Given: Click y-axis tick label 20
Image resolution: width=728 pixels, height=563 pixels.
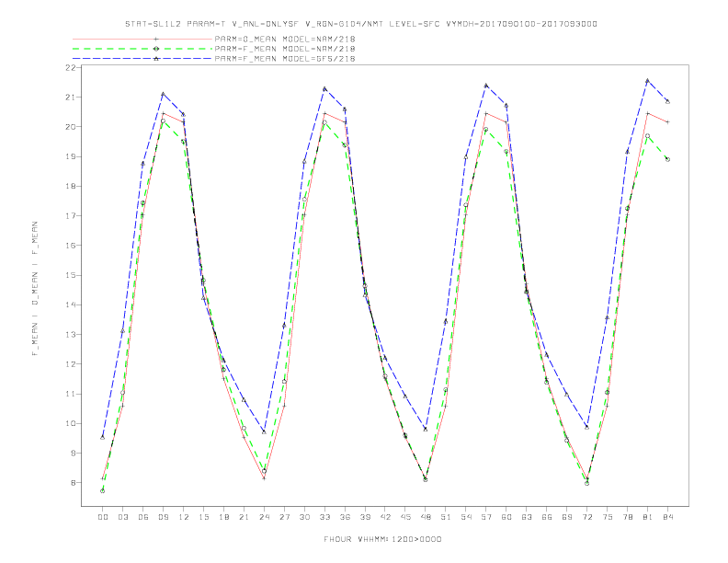Looking at the screenshot, I should (x=70, y=127).
